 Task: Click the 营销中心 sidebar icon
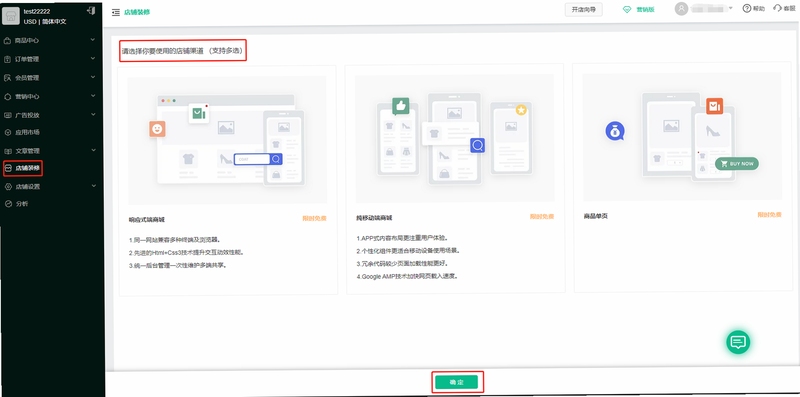pyautogui.click(x=8, y=96)
